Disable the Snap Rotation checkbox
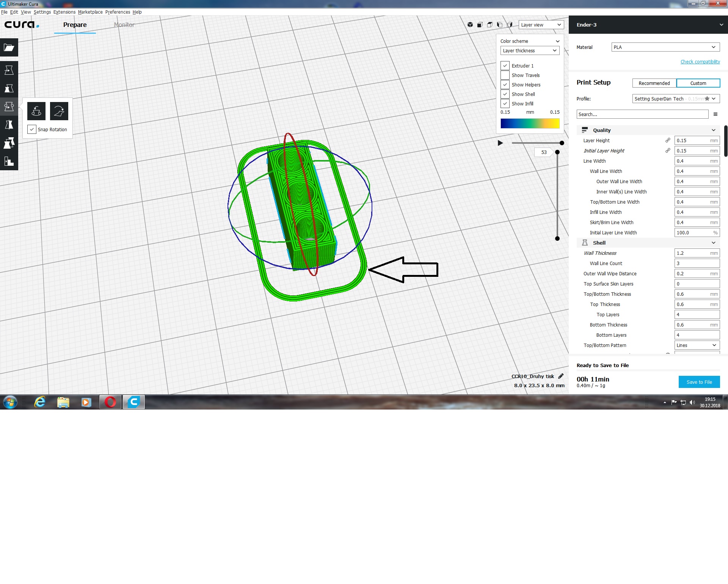This screenshot has height=584, width=728. pos(32,129)
